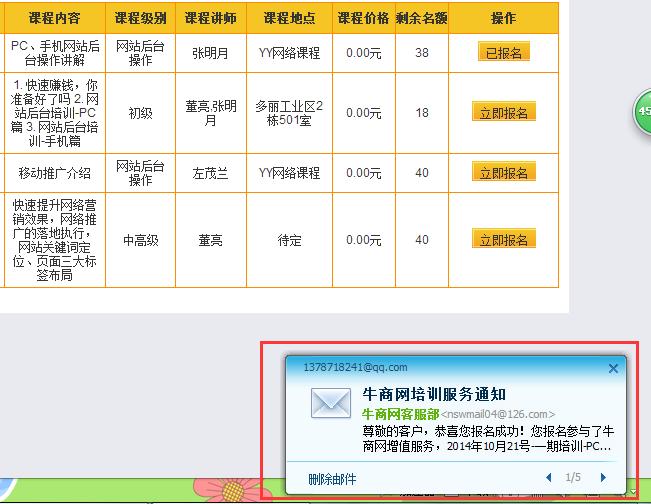Click the envelope icon in mail notification
The width and height of the screenshot is (651, 504).
[x=329, y=404]
